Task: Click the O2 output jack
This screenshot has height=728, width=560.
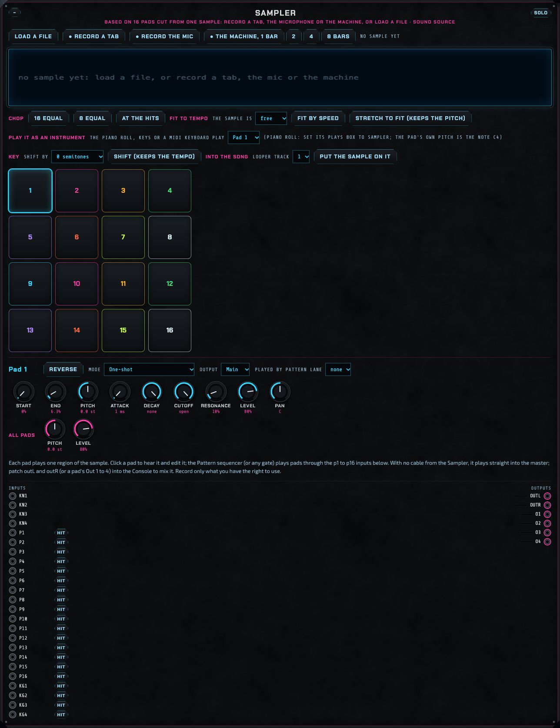Action: tap(547, 523)
